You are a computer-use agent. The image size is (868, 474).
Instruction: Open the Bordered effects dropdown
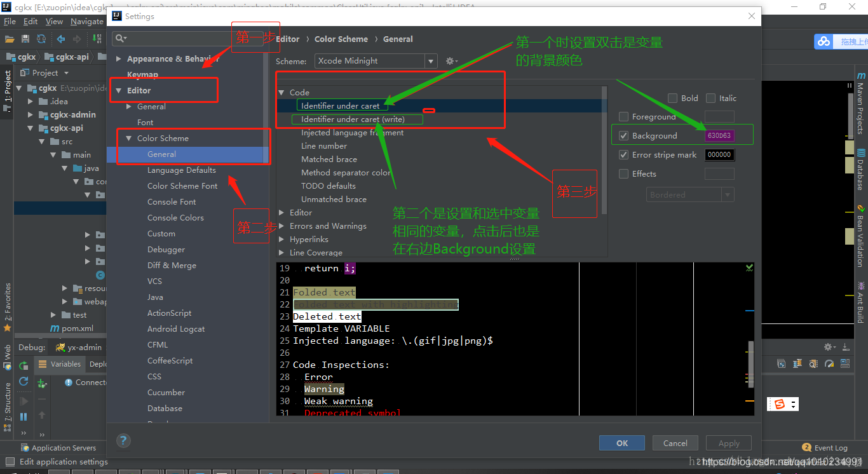click(x=690, y=194)
